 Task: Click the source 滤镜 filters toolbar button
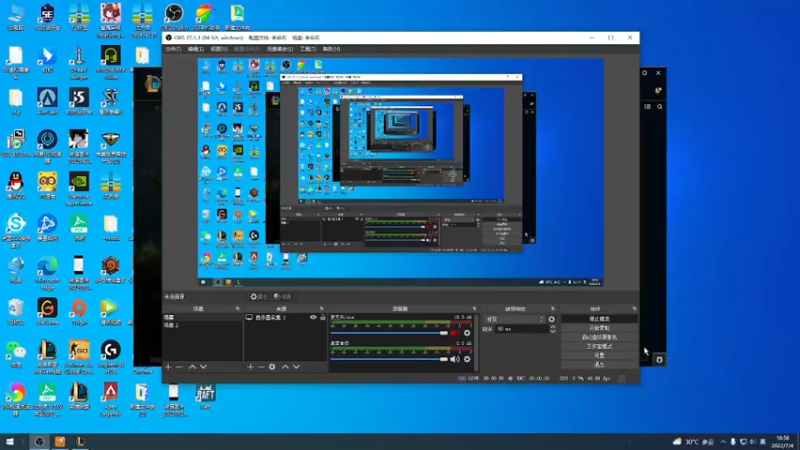click(x=282, y=296)
